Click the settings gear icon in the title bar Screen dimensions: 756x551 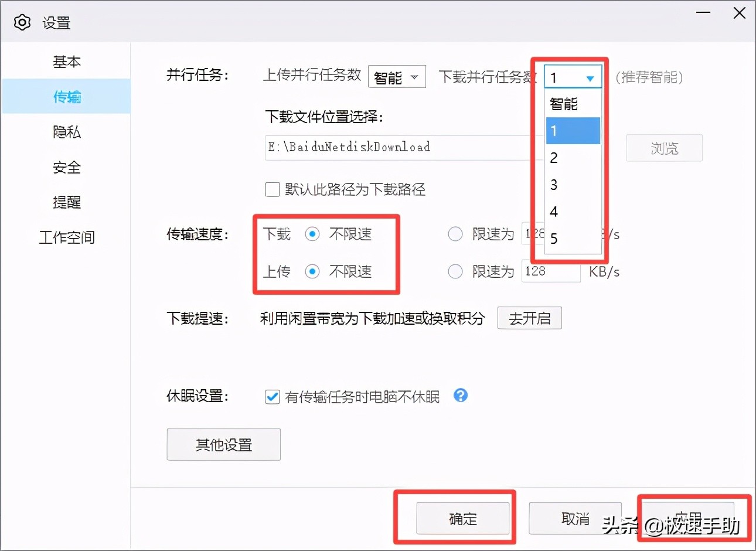click(x=22, y=22)
